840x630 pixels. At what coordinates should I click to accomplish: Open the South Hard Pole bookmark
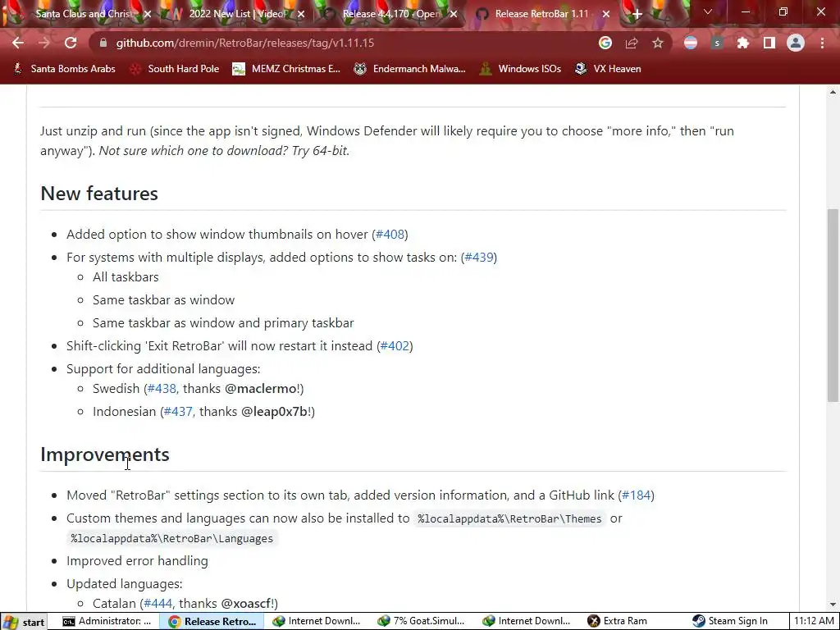[175, 69]
